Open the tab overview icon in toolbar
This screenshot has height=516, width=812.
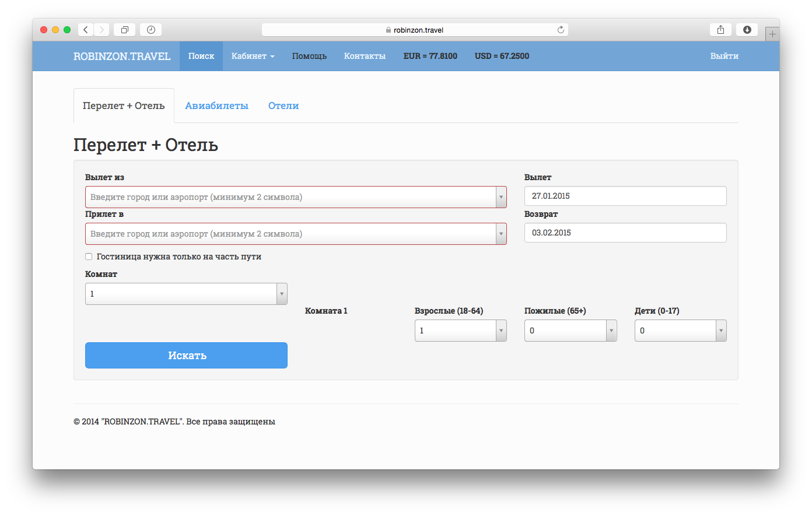(x=125, y=30)
